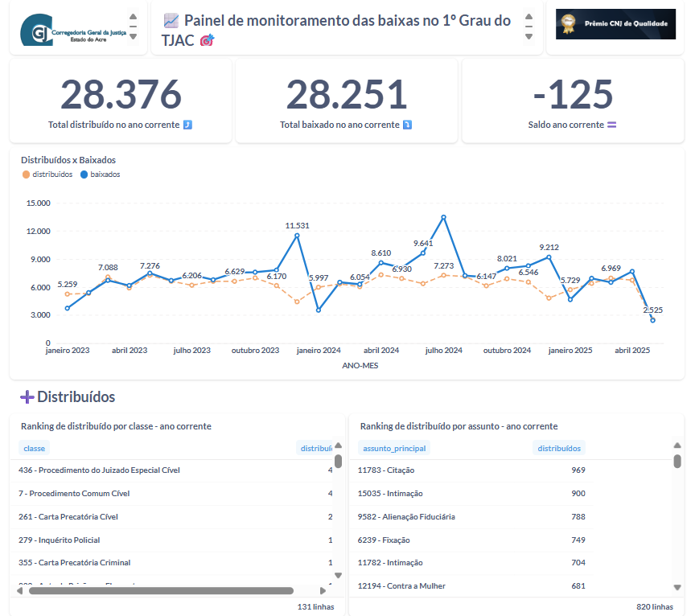Click the scroll right arrow in classe table

(x=323, y=590)
